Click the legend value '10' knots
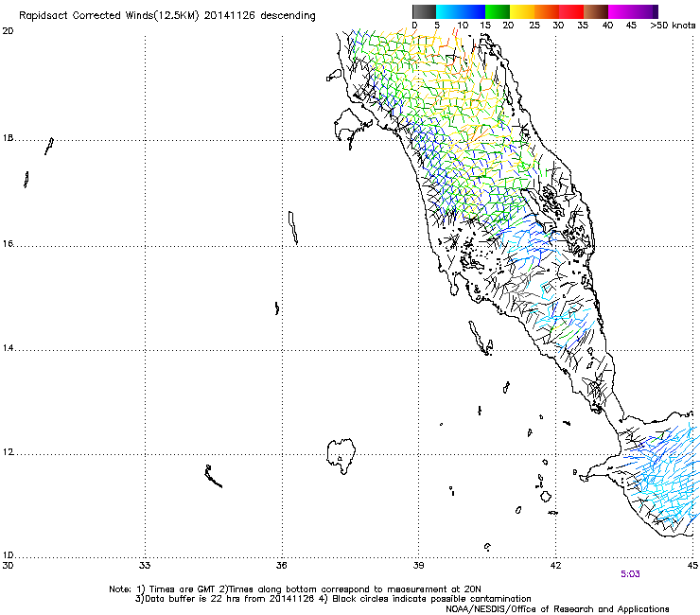700x615 pixels. coord(463,26)
